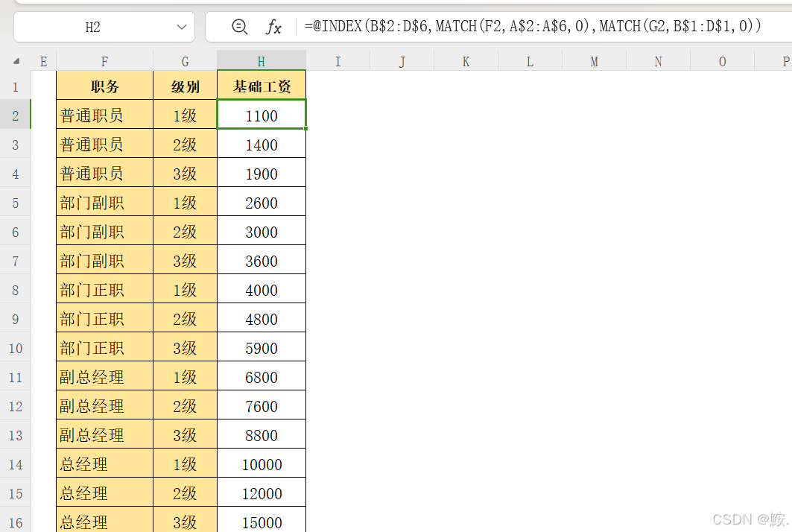Select the cell with value 2600
This screenshot has height=532, width=792.
tap(262, 202)
